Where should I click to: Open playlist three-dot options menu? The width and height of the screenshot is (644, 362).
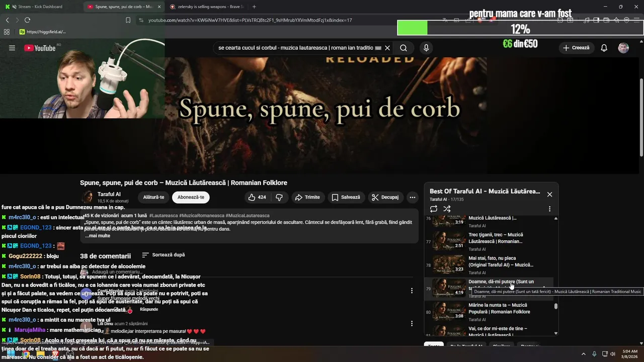coord(549,209)
